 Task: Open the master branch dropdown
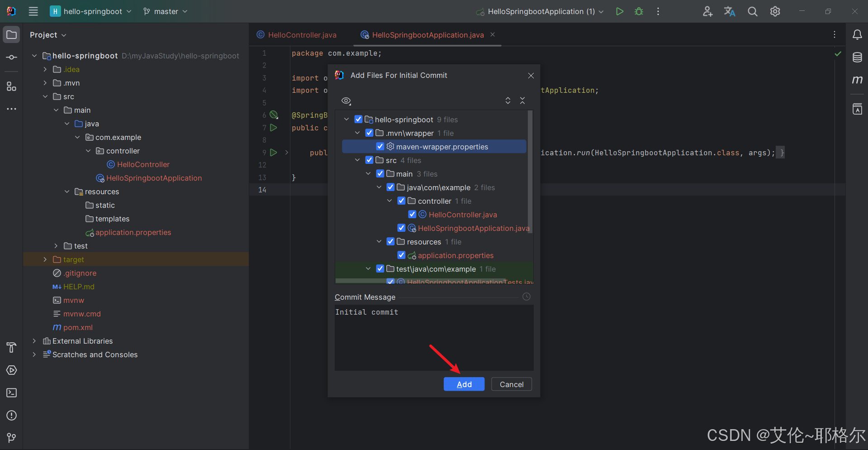[165, 11]
